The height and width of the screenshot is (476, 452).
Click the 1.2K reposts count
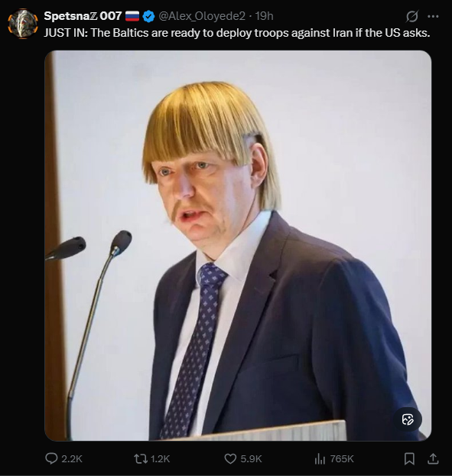coord(160,458)
